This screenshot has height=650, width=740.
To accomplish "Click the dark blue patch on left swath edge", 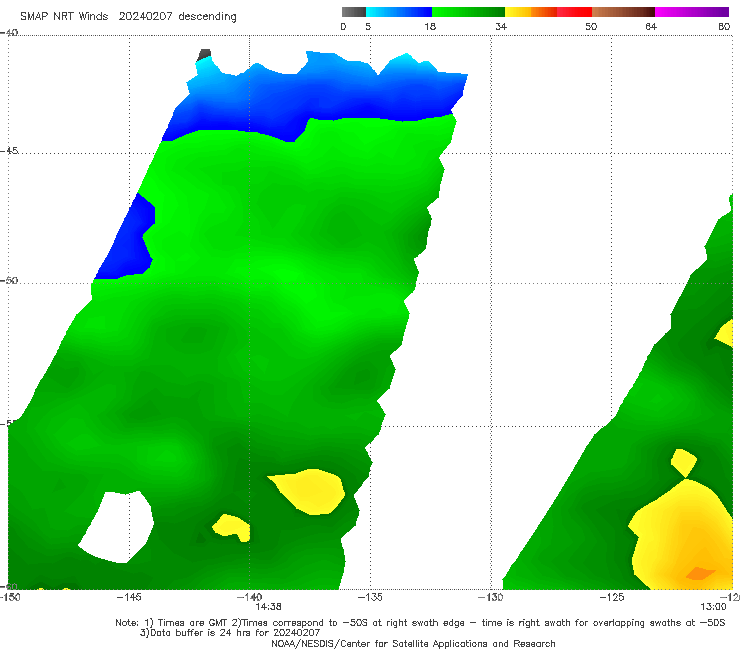I will 128,241.
